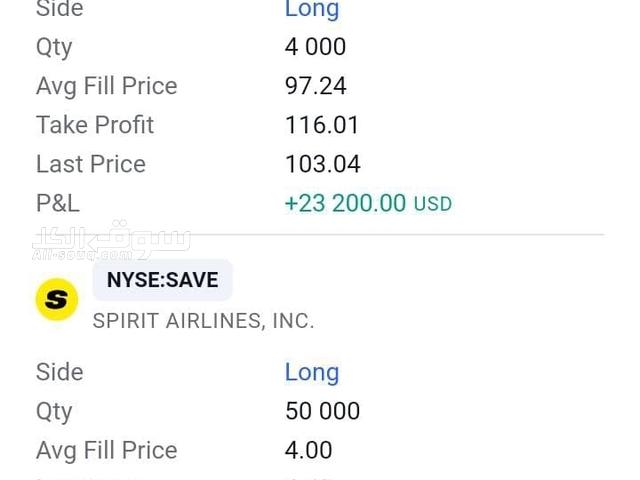Click the Last Price label
The image size is (640, 480).
point(91,164)
